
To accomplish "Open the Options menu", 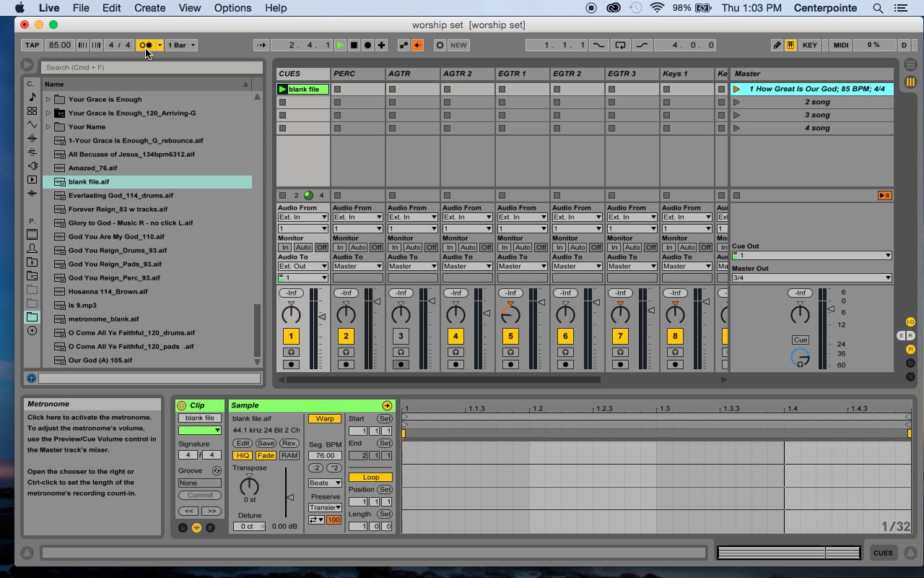I will [x=232, y=8].
